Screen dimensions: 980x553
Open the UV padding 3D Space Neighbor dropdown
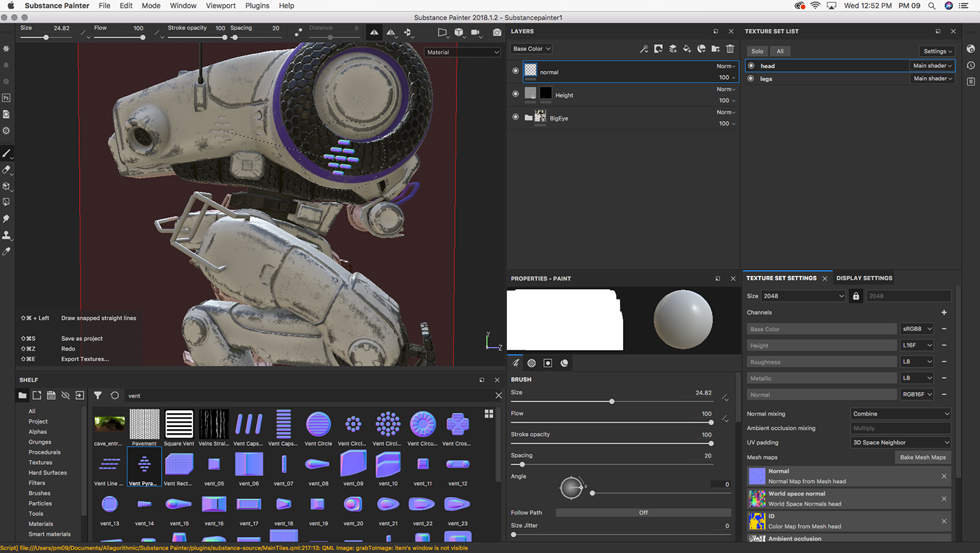(900, 442)
